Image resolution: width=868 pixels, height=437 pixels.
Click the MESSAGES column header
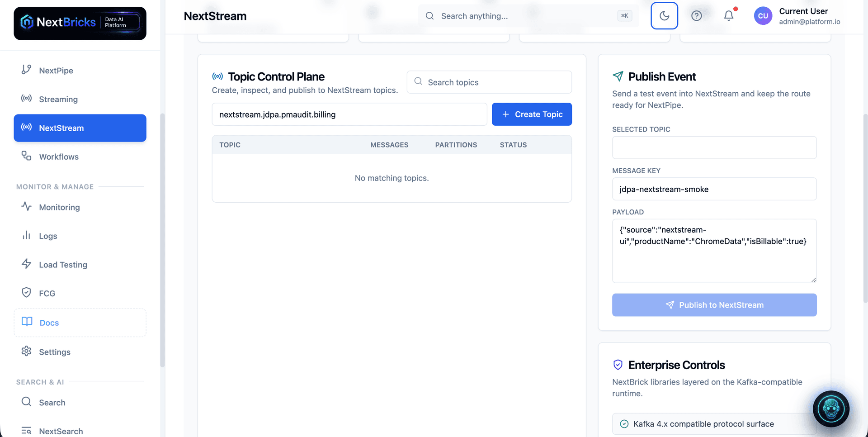pyautogui.click(x=389, y=145)
